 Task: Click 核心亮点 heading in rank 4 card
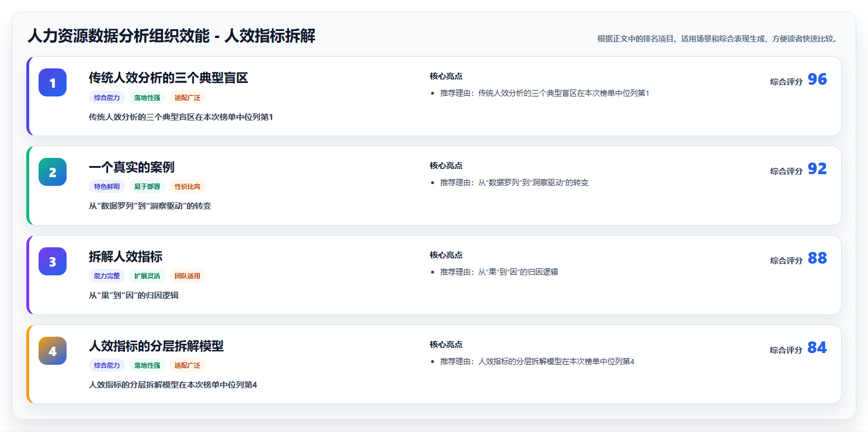point(446,345)
